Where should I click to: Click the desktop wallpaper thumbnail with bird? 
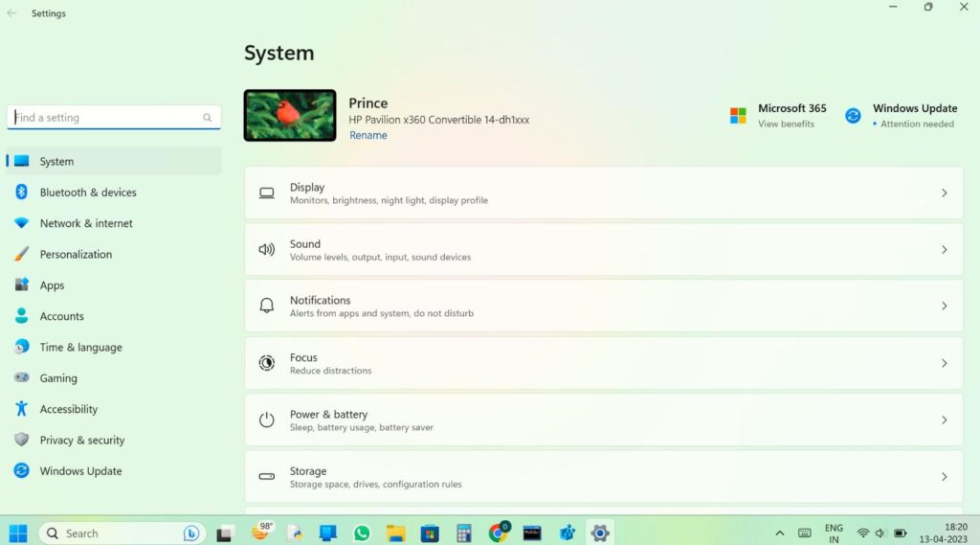click(290, 116)
